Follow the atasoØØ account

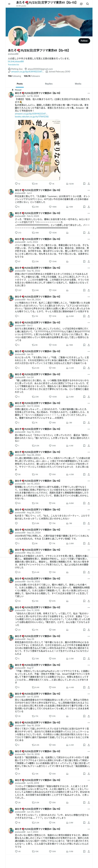[84, 41]
